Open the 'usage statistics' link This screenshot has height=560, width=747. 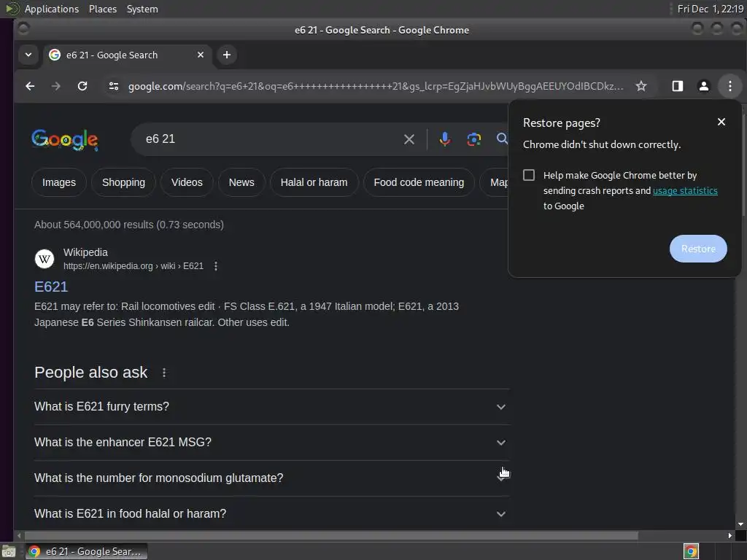click(x=685, y=191)
